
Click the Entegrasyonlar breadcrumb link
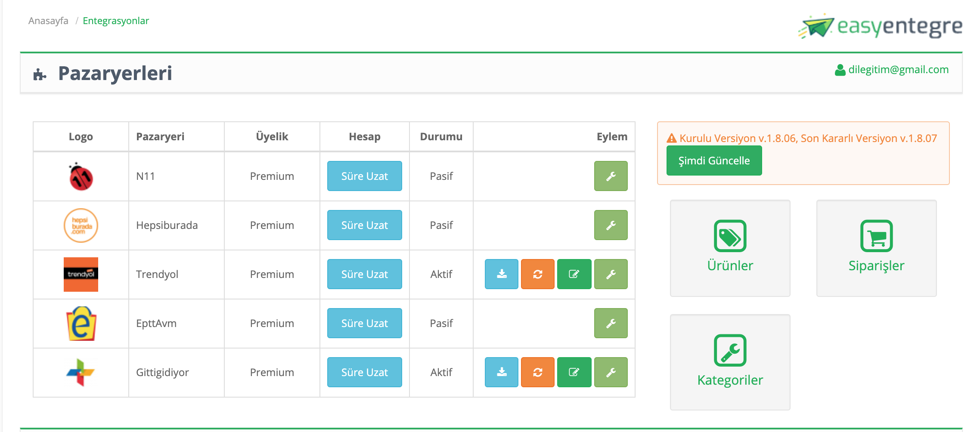(116, 21)
